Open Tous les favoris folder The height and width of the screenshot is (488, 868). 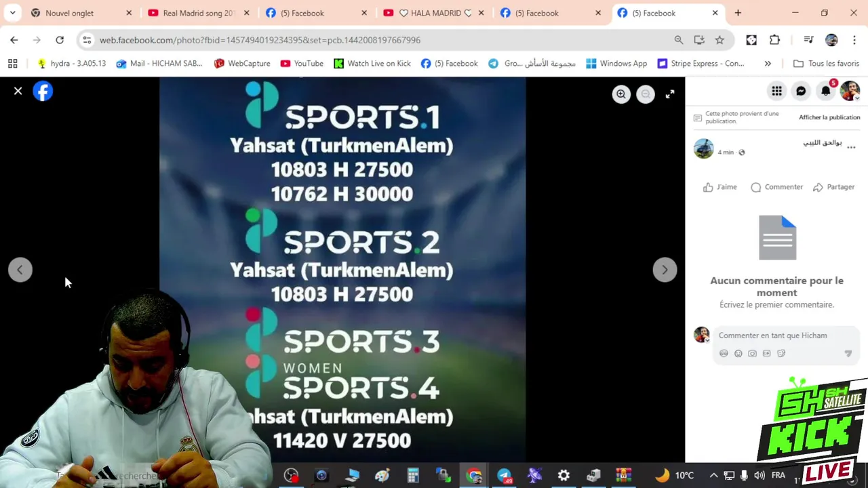826,64
